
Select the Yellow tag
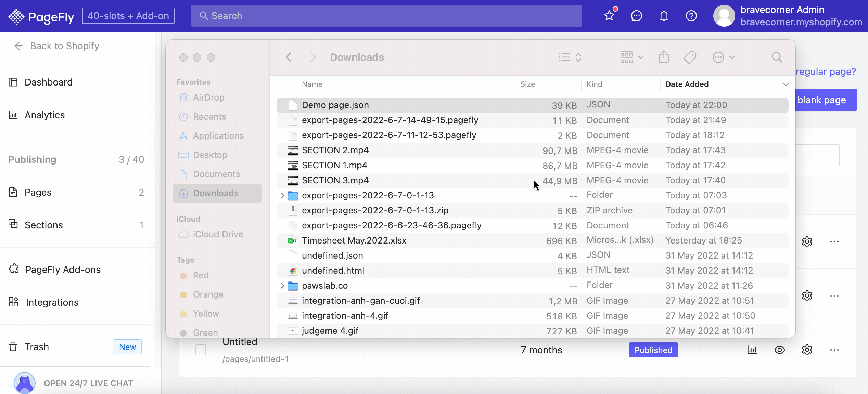[217, 314]
